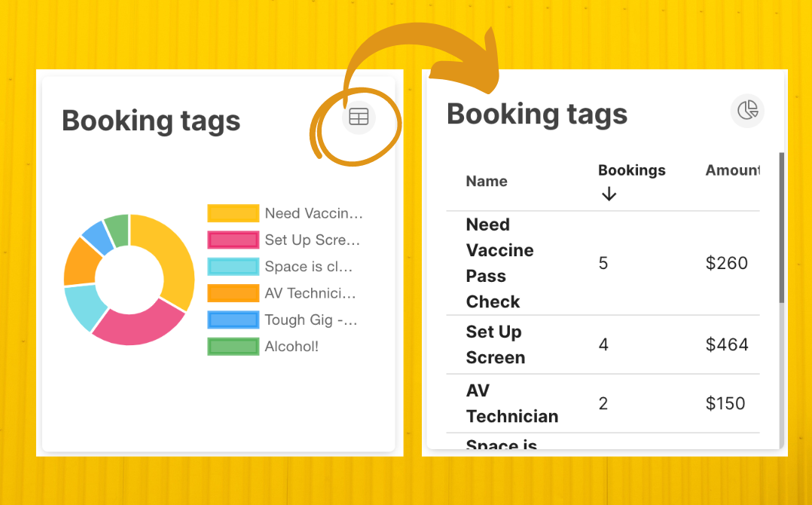This screenshot has width=812, height=505.
Task: Click the Tough Gig legend label
Action: (x=310, y=320)
